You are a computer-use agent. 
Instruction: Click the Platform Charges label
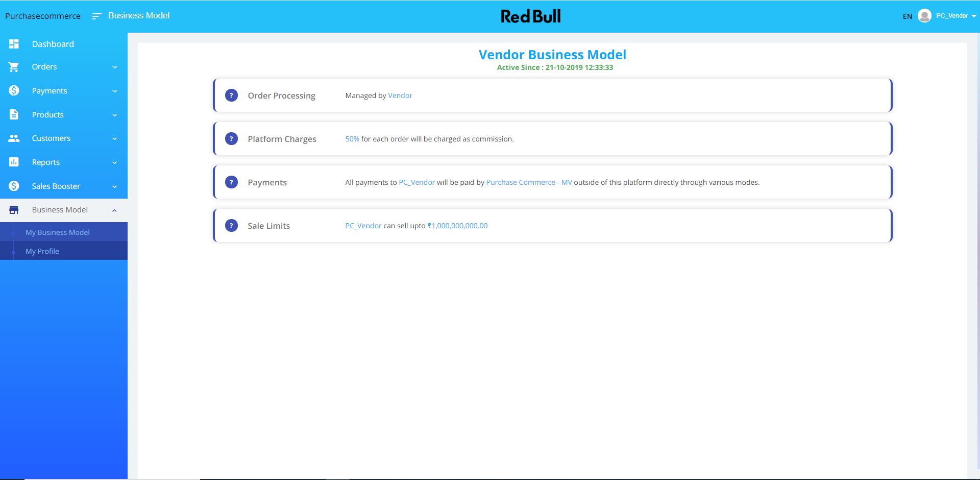click(282, 139)
